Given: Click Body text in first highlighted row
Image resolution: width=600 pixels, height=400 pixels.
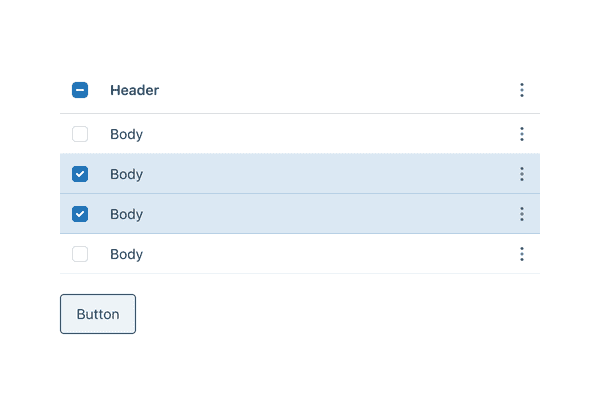Looking at the screenshot, I should point(126,174).
